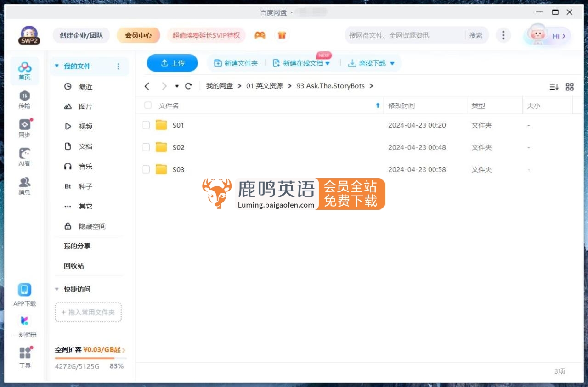Collapse the 我的文件 section
This screenshot has height=387, width=588.
click(57, 66)
